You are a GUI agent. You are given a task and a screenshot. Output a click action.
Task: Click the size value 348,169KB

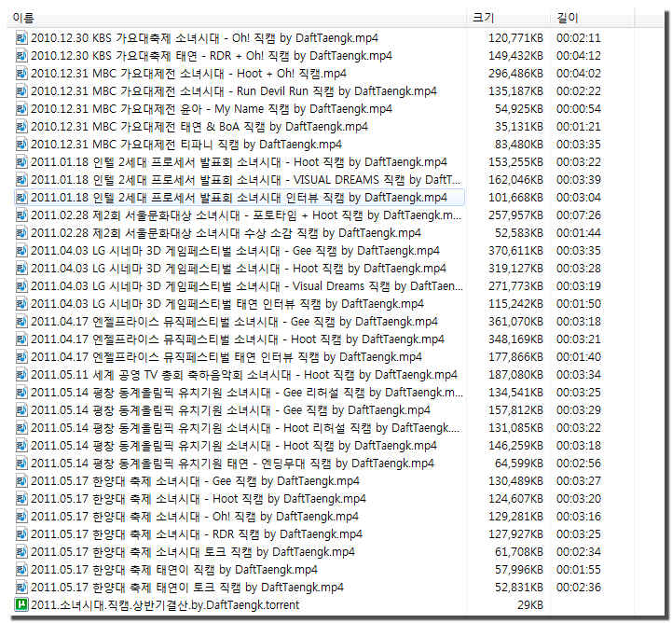coord(515,339)
